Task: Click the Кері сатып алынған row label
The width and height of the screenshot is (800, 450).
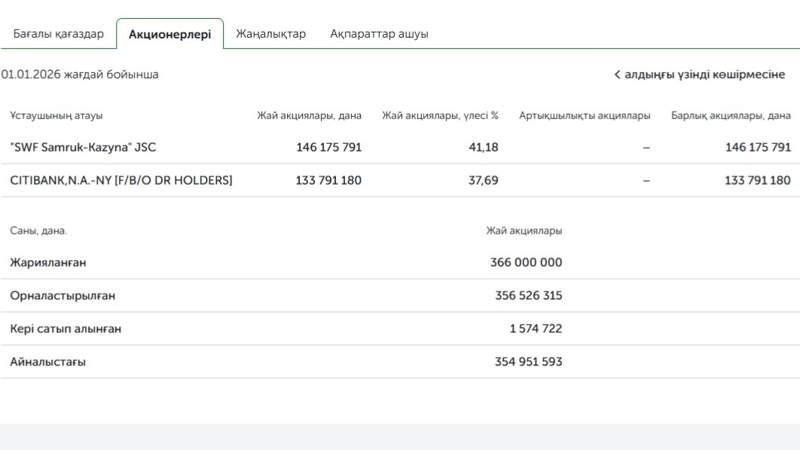Action: [x=66, y=329]
